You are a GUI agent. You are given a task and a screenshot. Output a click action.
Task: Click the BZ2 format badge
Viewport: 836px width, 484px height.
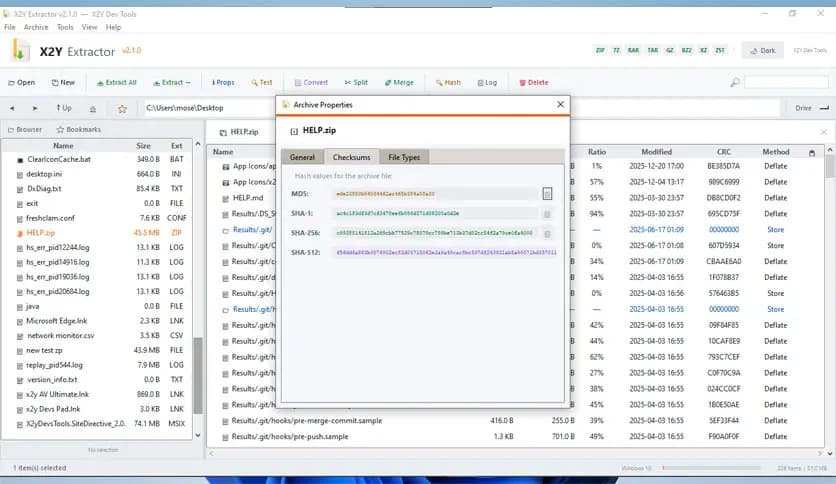point(687,50)
